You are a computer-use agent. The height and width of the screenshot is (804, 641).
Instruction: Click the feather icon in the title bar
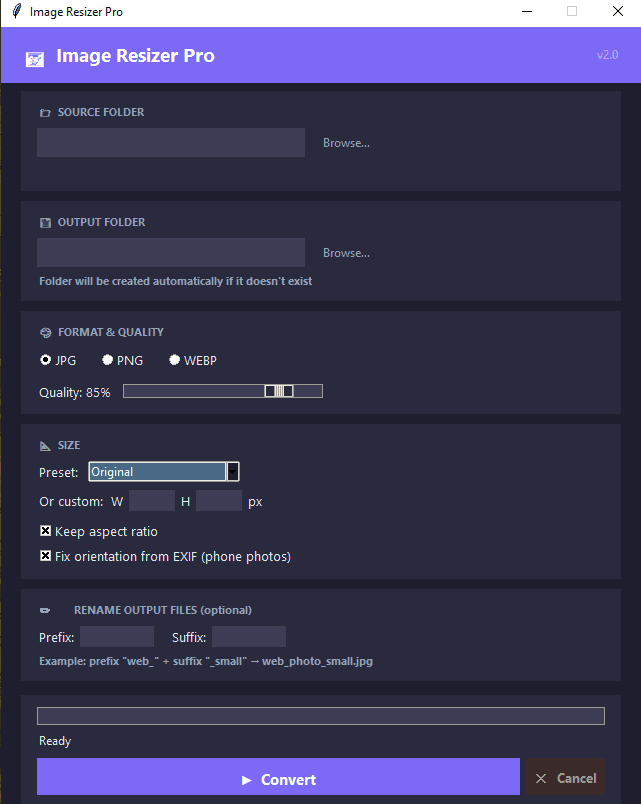point(17,11)
